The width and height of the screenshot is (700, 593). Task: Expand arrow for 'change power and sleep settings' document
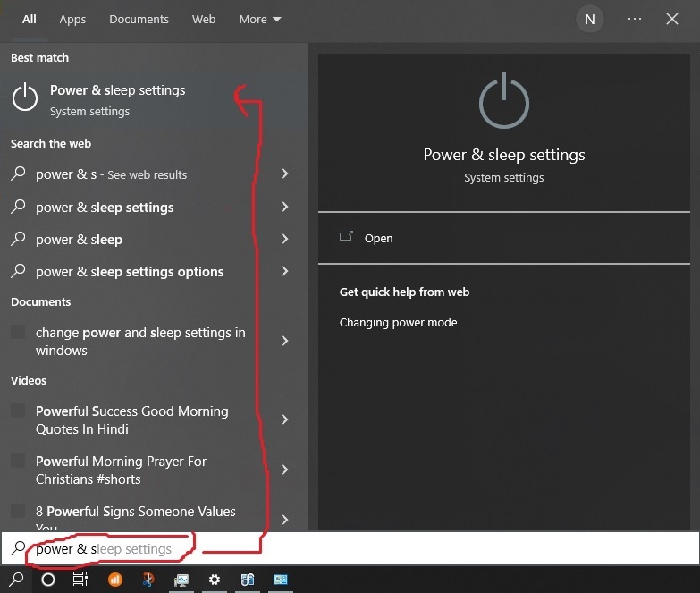click(x=285, y=341)
